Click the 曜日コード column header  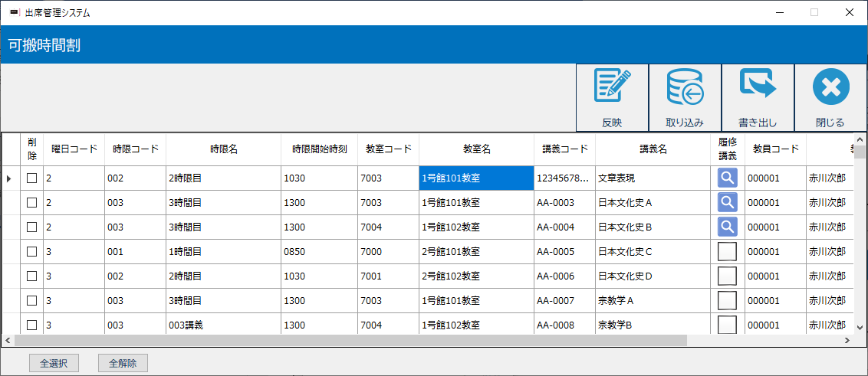[x=74, y=149]
